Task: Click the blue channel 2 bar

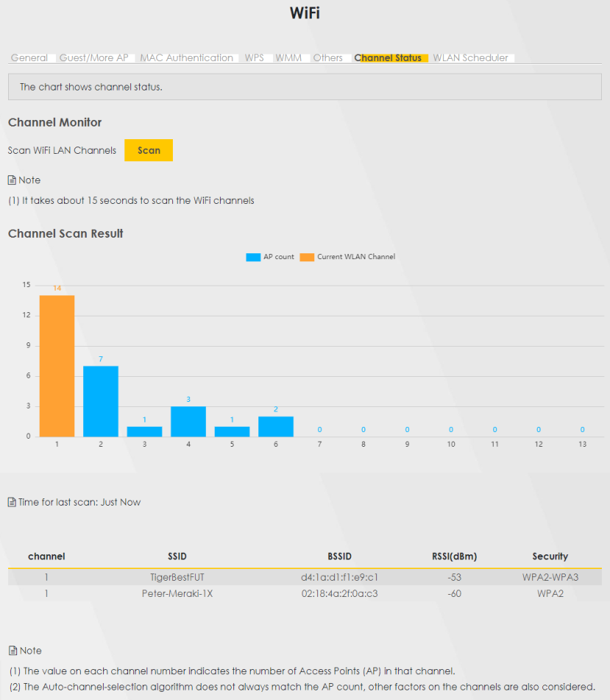Action: (101, 401)
